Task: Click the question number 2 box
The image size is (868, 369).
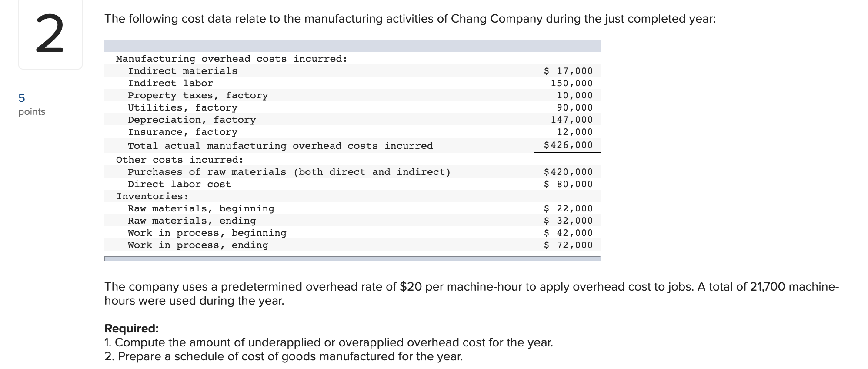Action: (x=50, y=34)
